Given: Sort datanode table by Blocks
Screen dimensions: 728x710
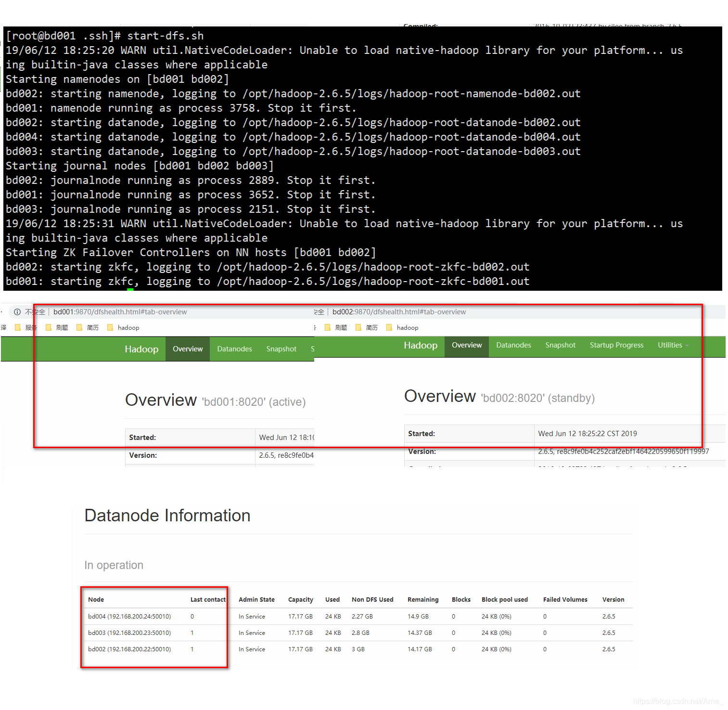Looking at the screenshot, I should [461, 600].
